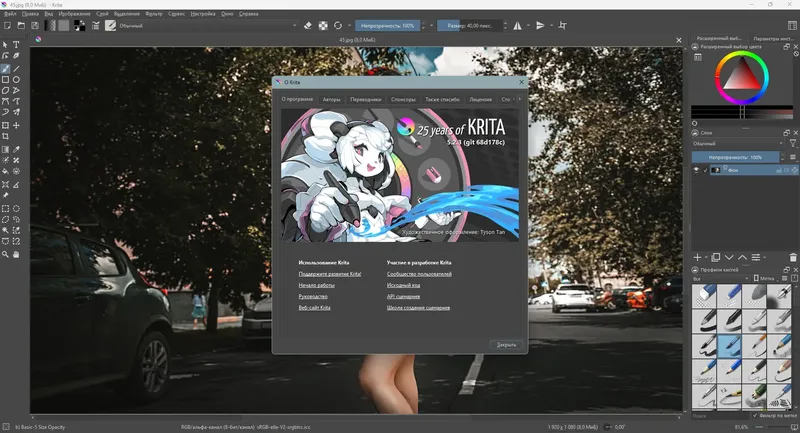Expand horizontal mirror options arrow
This screenshot has width=800, height=433.
[x=528, y=26]
